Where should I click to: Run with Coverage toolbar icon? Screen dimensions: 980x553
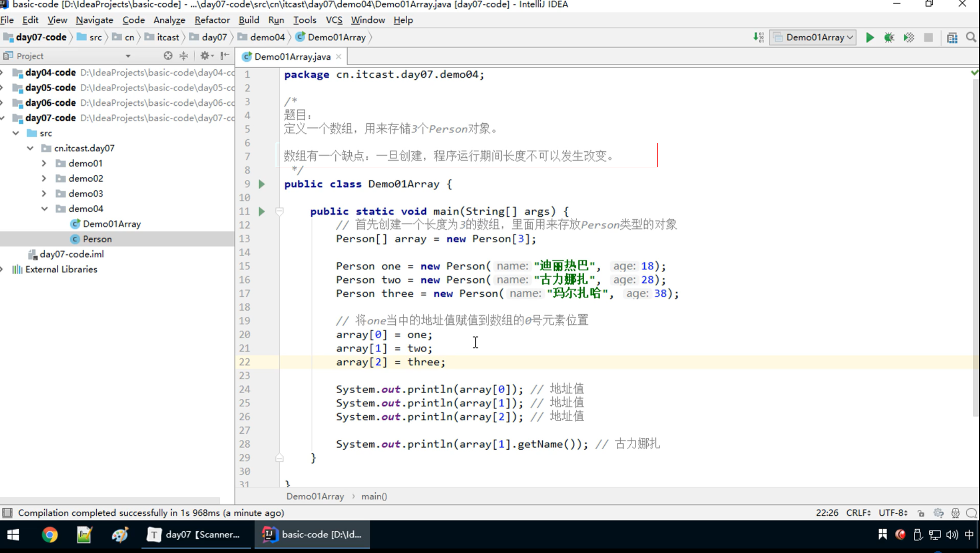[x=909, y=38]
